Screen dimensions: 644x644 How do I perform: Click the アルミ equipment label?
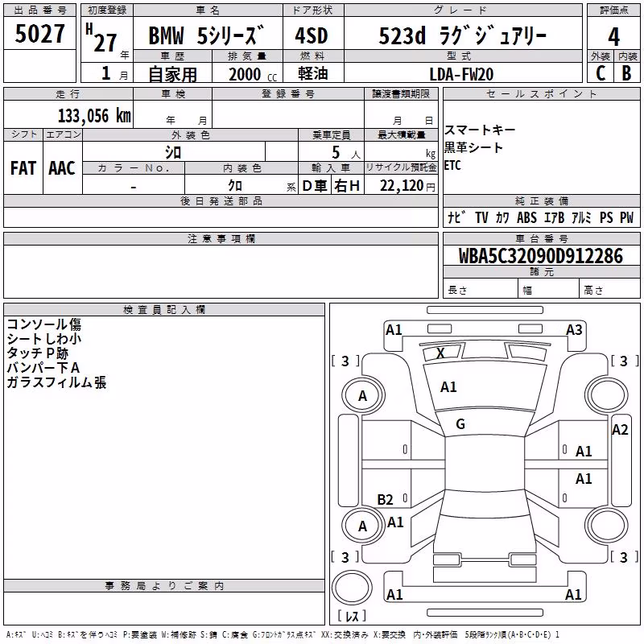(x=581, y=217)
